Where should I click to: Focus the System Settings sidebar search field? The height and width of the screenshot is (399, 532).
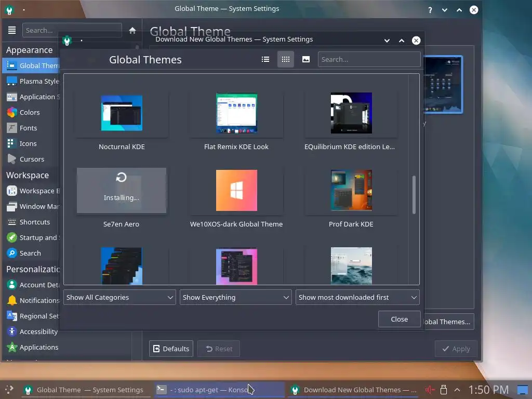click(72, 30)
